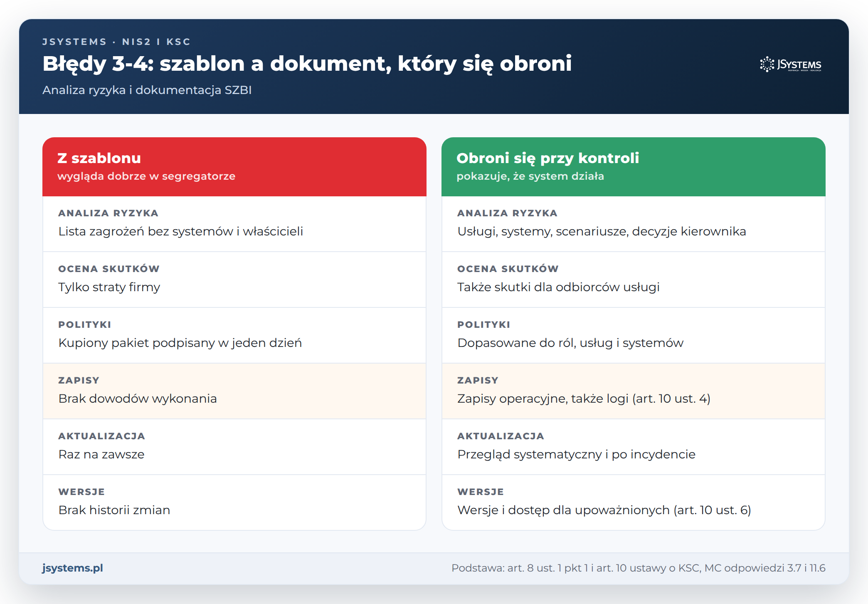The height and width of the screenshot is (604, 868).
Task: Select the 'Raz na zawsze' text
Action: (101, 454)
